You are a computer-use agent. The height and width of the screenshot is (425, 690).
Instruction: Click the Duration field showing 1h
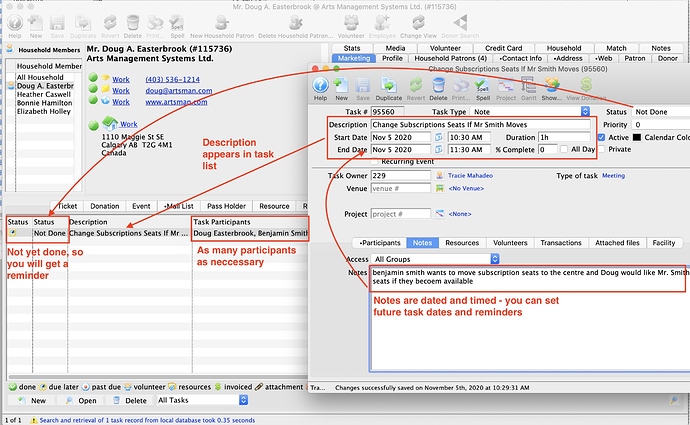click(564, 137)
